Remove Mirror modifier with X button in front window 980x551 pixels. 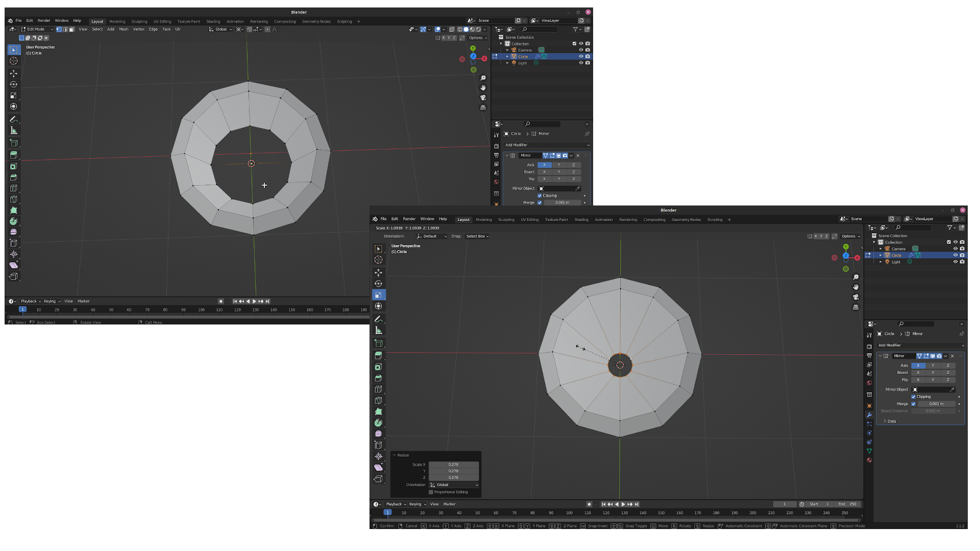pos(952,356)
